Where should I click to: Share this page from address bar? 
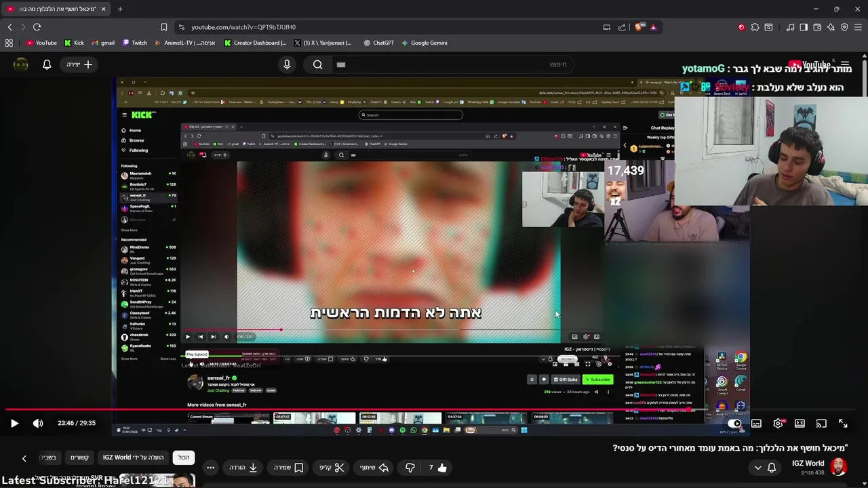[x=622, y=27]
